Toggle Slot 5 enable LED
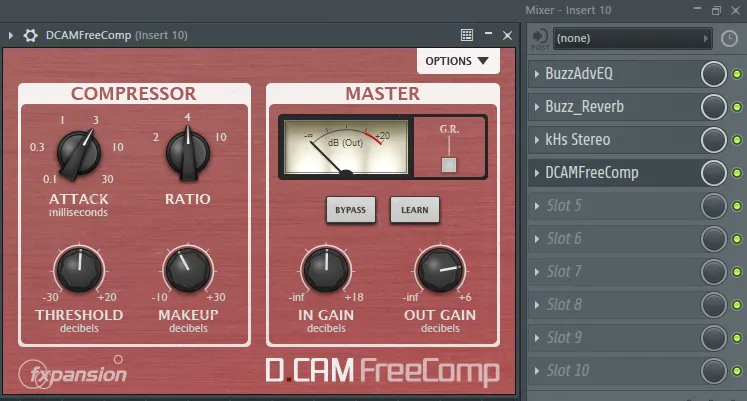The height and width of the screenshot is (401, 747). 737,206
